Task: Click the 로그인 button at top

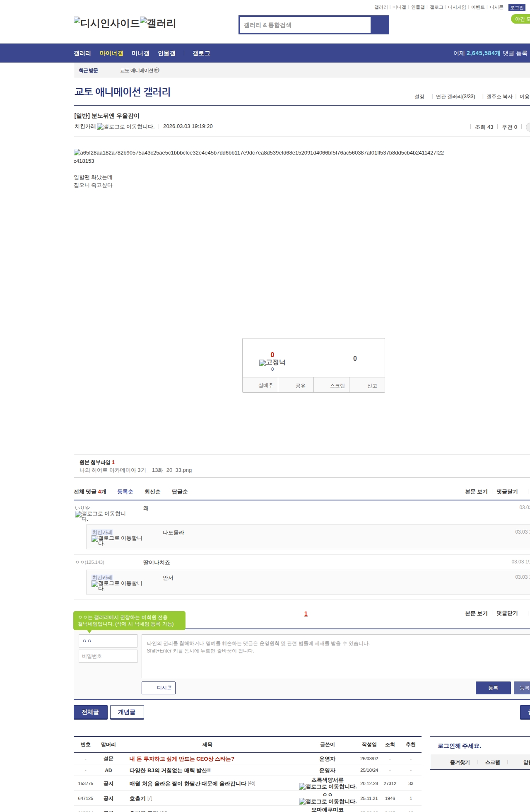Action: pyautogui.click(x=517, y=7)
